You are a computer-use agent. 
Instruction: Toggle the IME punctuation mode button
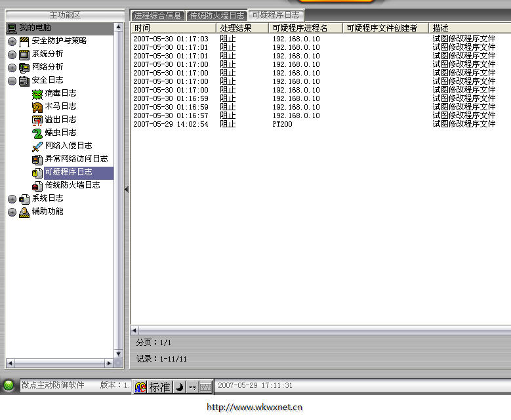click(192, 387)
